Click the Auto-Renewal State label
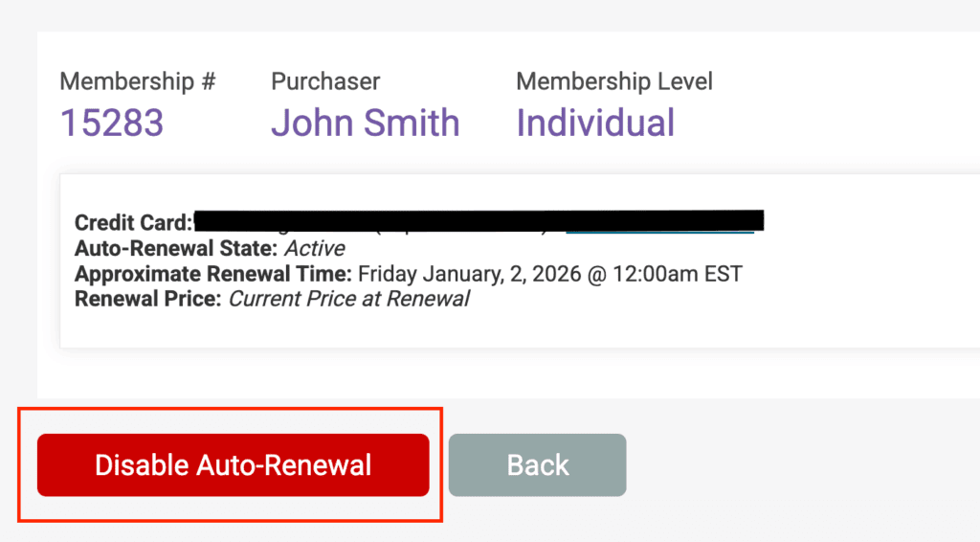980x542 pixels. [x=176, y=249]
